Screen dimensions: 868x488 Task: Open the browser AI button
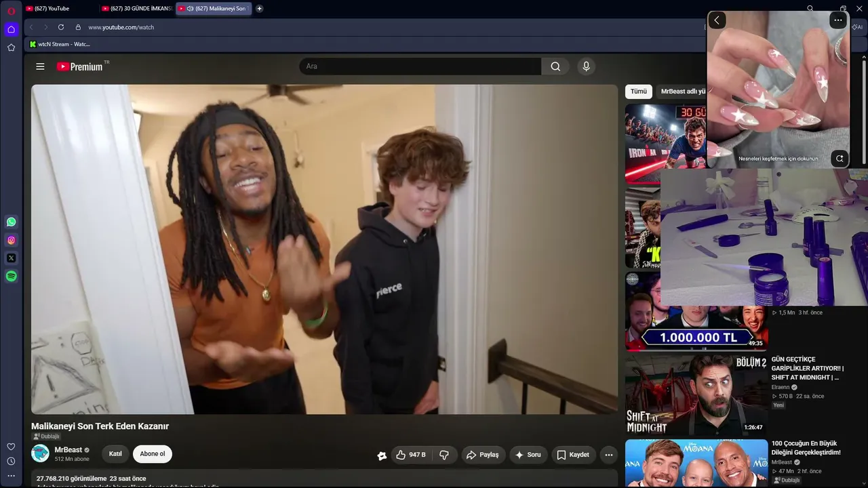tap(857, 27)
